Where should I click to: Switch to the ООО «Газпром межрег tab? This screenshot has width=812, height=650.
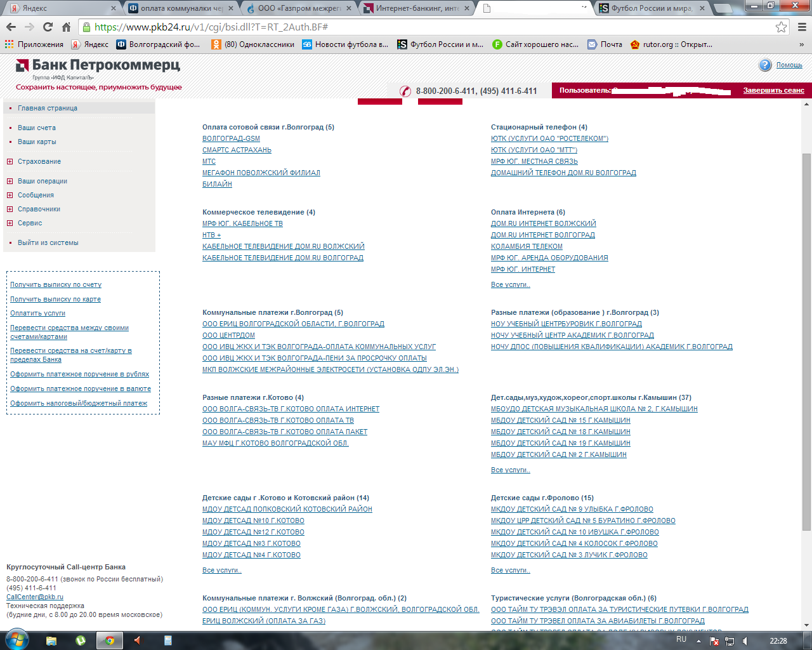(x=299, y=8)
